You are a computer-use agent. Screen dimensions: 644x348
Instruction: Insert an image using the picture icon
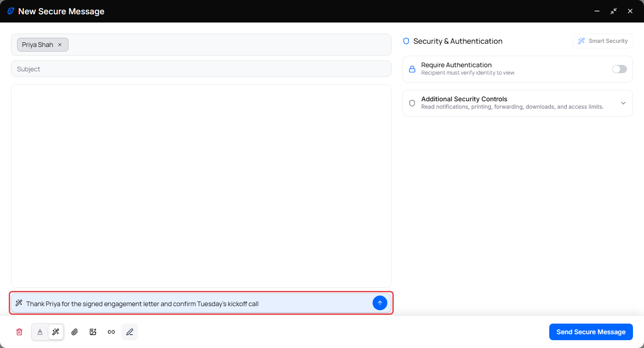[x=93, y=332]
